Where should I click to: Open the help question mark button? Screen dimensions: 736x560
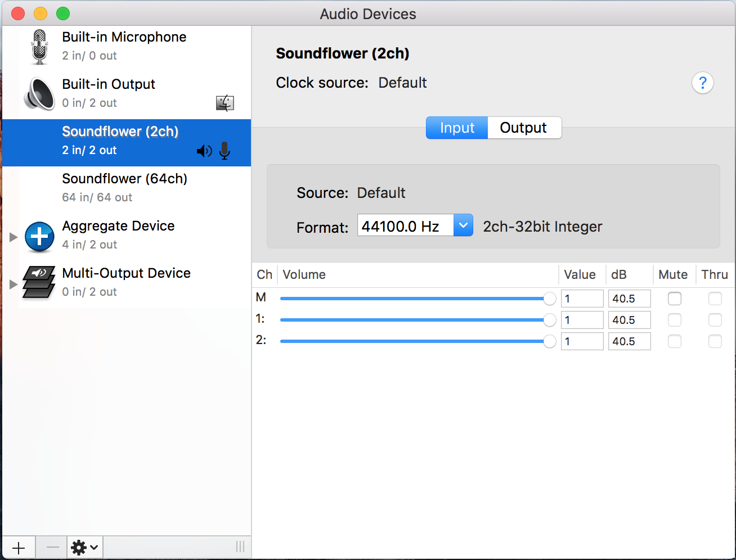[x=702, y=83]
